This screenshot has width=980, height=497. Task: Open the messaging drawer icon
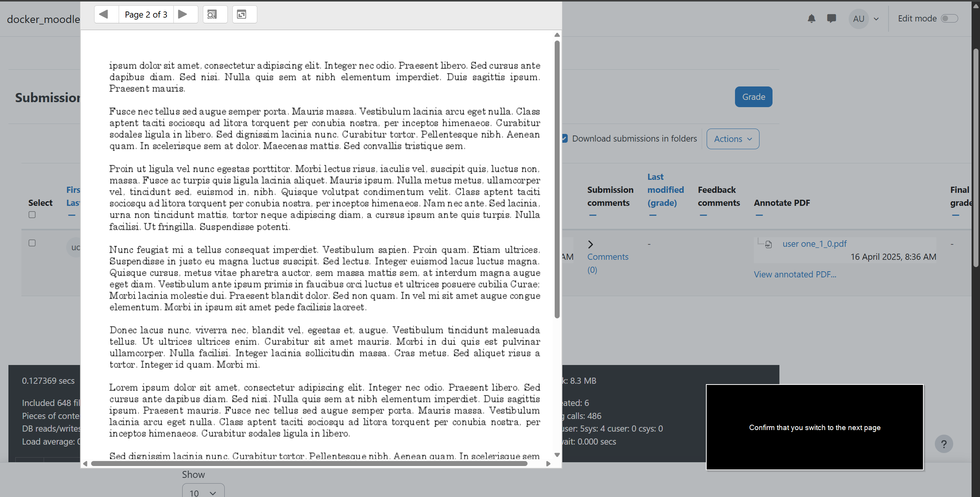click(x=831, y=18)
